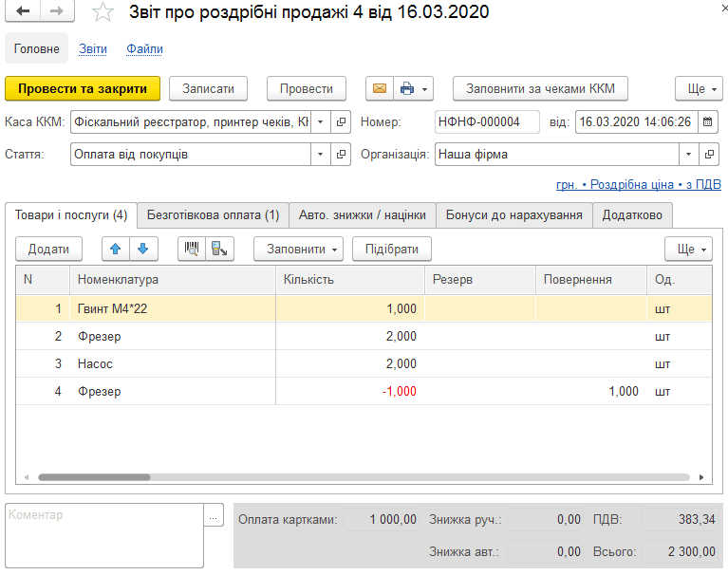Move row down with blue arrow
The height and width of the screenshot is (575, 728).
click(x=143, y=249)
